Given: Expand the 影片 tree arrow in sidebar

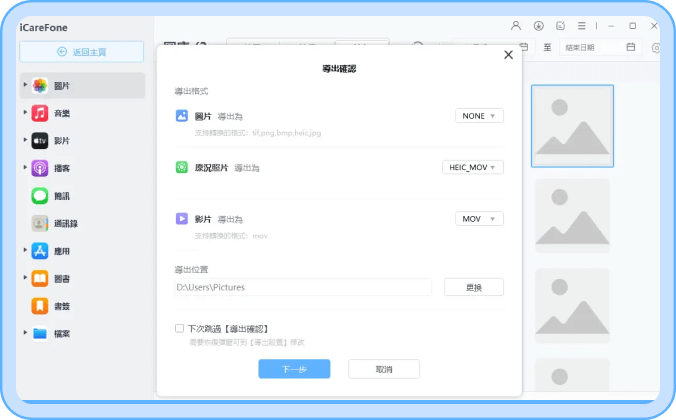Looking at the screenshot, I should click(25, 140).
